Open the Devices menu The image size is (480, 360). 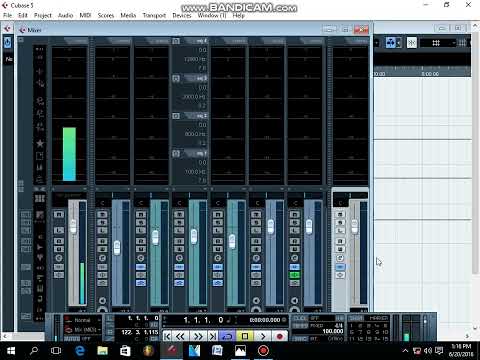[182, 15]
